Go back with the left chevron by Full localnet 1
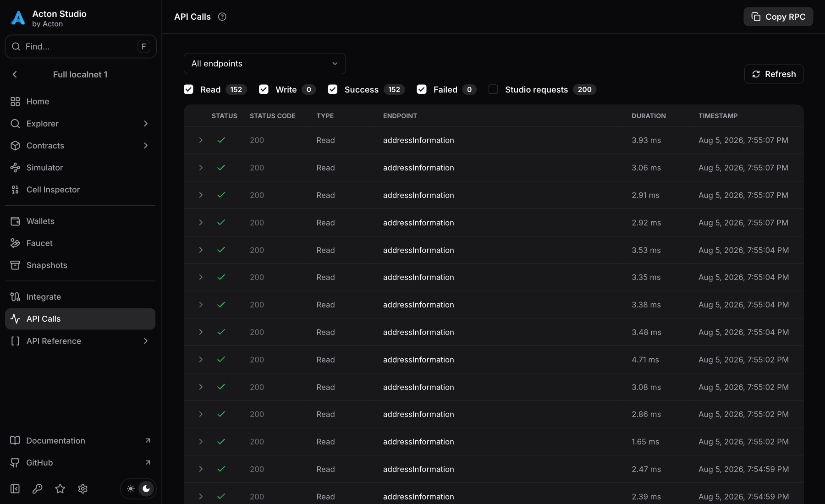 [x=15, y=74]
